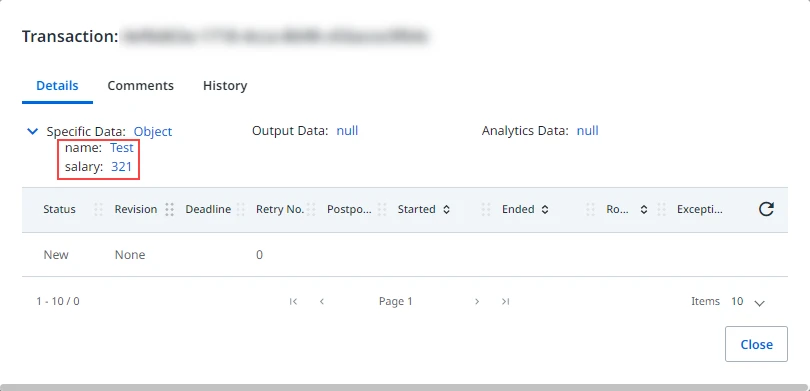Grab the column handle after Deadline
Viewport: 810px width, 391px height.
240,209
